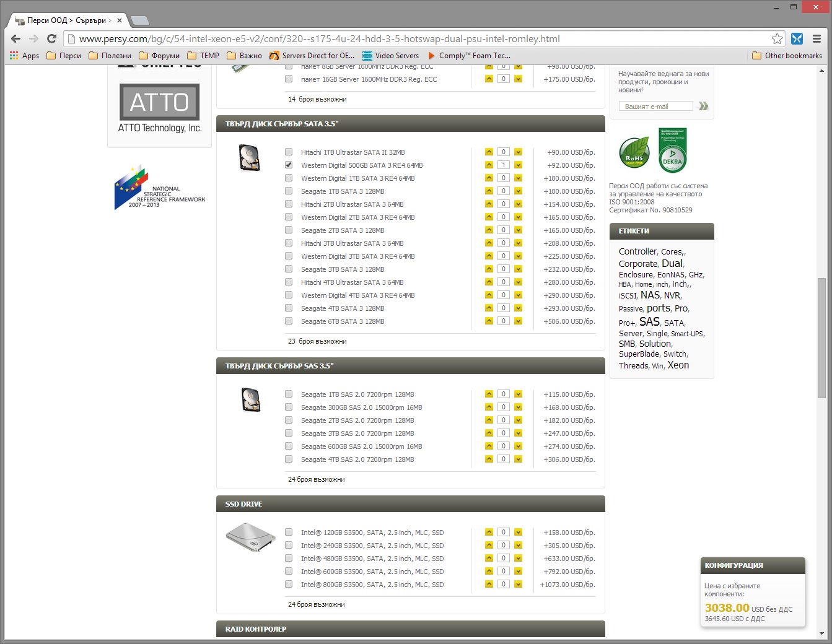Click the Controller tag link
832x644 pixels.
pos(637,251)
